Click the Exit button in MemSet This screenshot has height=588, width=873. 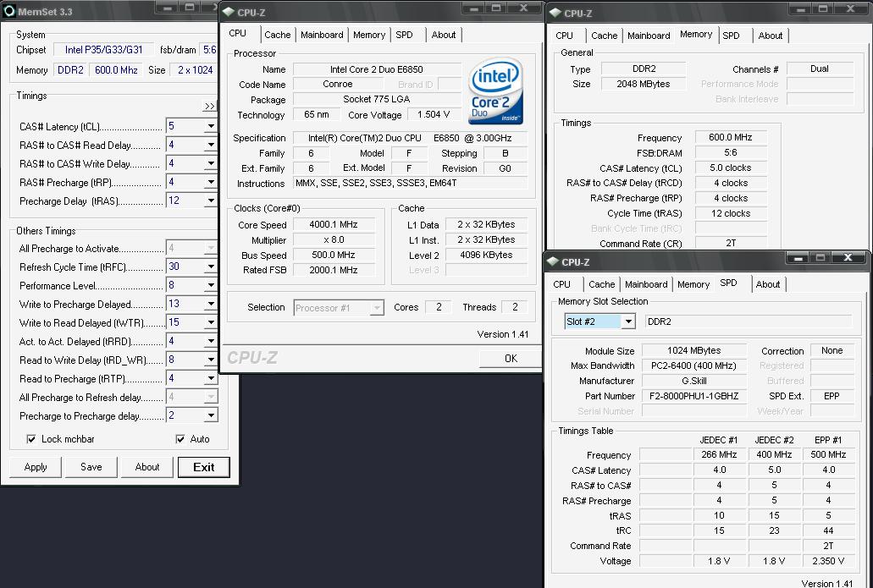pyautogui.click(x=203, y=467)
